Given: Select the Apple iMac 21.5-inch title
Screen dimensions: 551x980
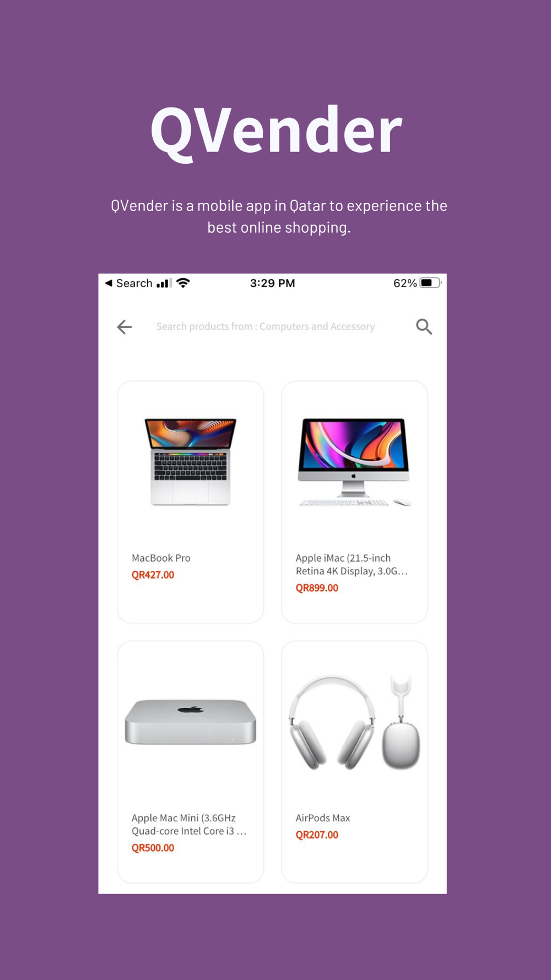Looking at the screenshot, I should 352,564.
